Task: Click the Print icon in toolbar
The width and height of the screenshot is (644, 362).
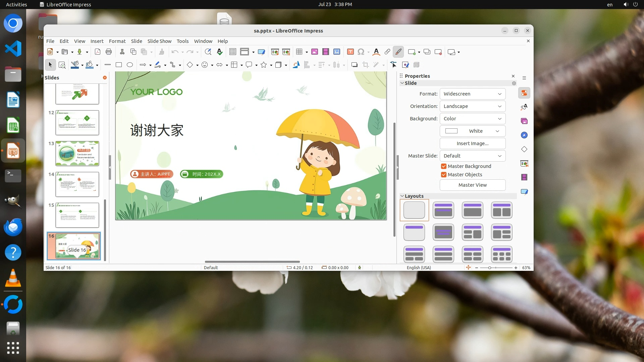Action: [x=108, y=52]
